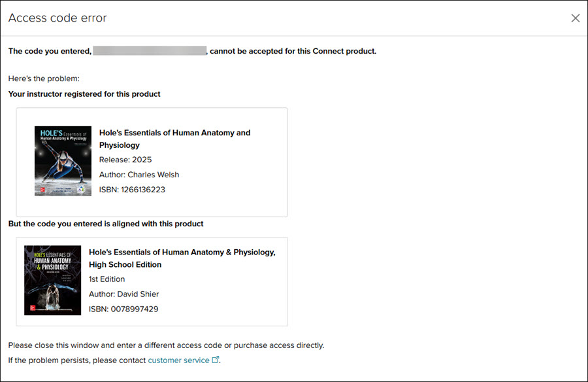This screenshot has height=382, width=588.
Task: Click the Access code error heading
Action: tap(57, 18)
